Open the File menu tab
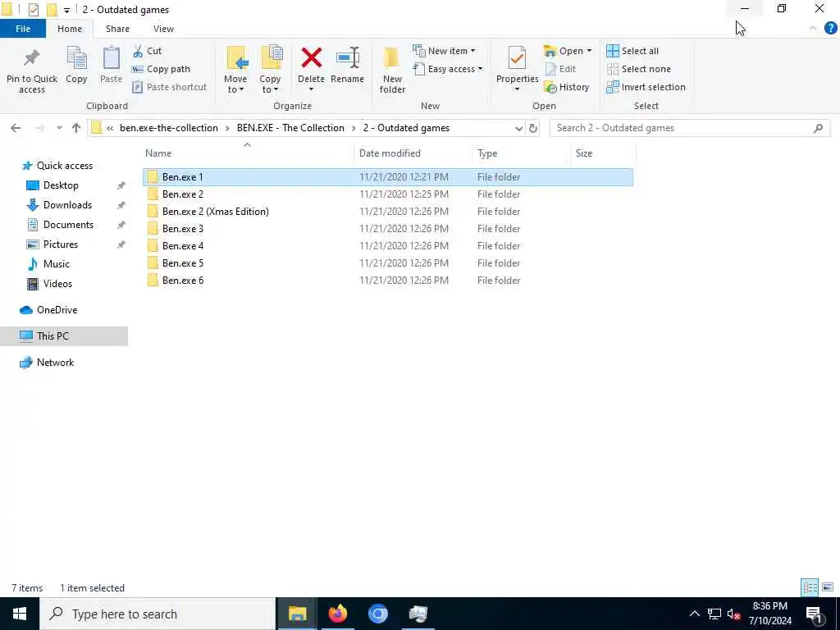Image resolution: width=840 pixels, height=630 pixels. click(x=23, y=29)
